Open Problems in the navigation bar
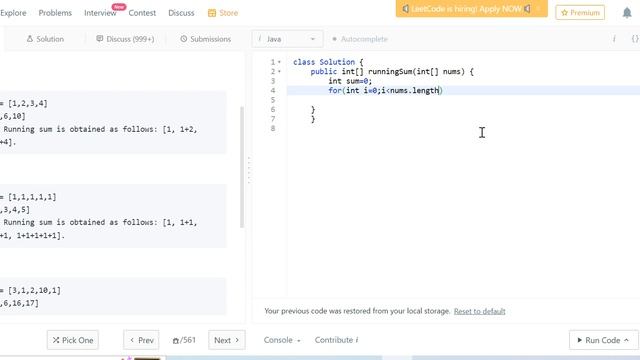 [55, 13]
